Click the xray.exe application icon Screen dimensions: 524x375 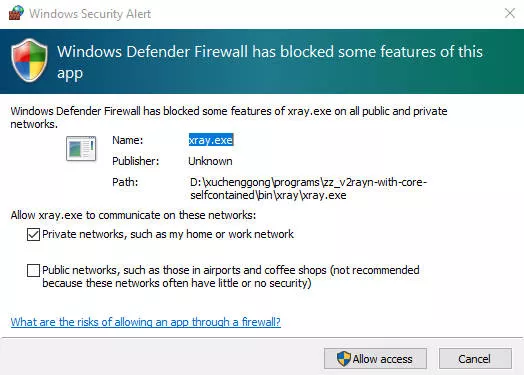(x=81, y=148)
